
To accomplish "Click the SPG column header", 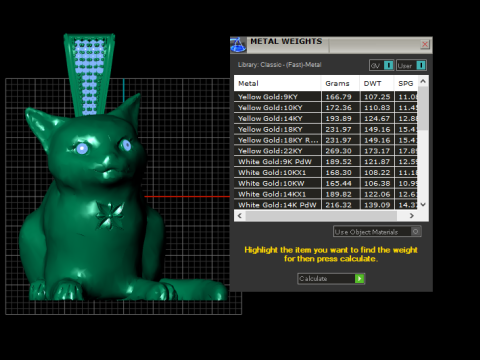I will 406,83.
